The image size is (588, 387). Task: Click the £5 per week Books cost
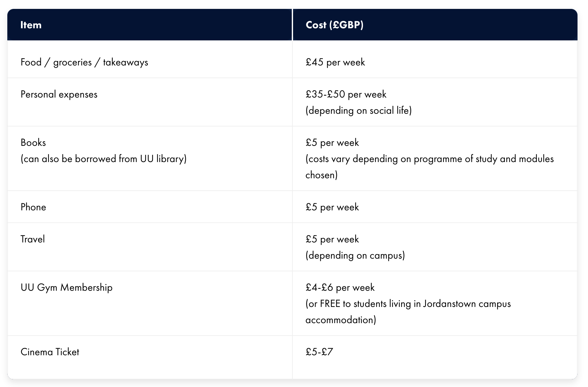click(332, 143)
